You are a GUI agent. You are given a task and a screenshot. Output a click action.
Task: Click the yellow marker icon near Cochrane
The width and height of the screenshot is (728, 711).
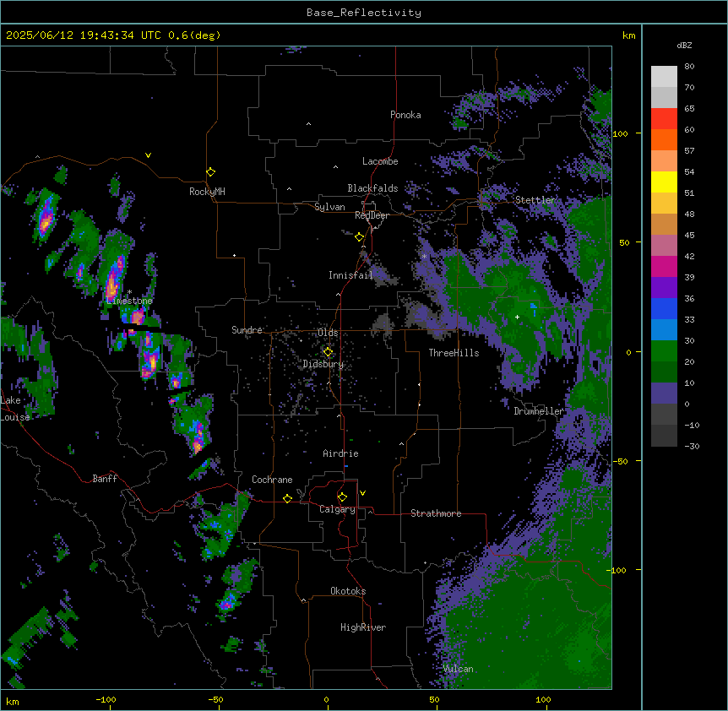pos(287,498)
